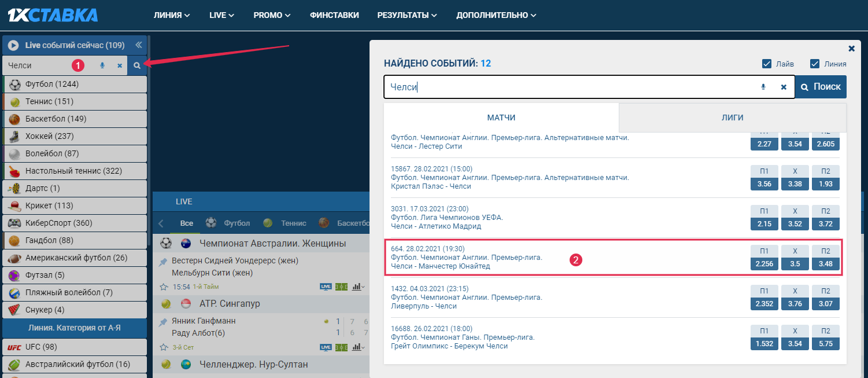Viewport: 868px width, 378px height.
Task: Open Челленджер. Нур-Султан tournament
Action: pyautogui.click(x=253, y=364)
